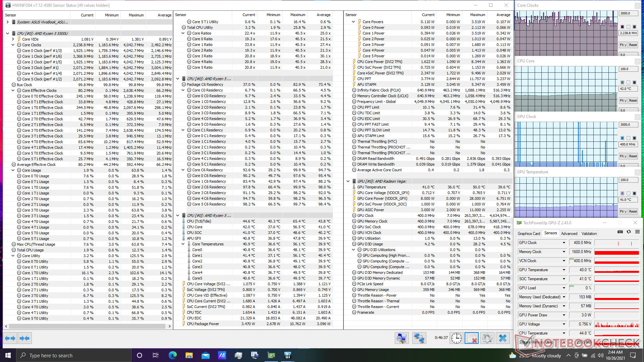Collapse the Core Utility node
This screenshot has width=644, height=362.
[13, 256]
